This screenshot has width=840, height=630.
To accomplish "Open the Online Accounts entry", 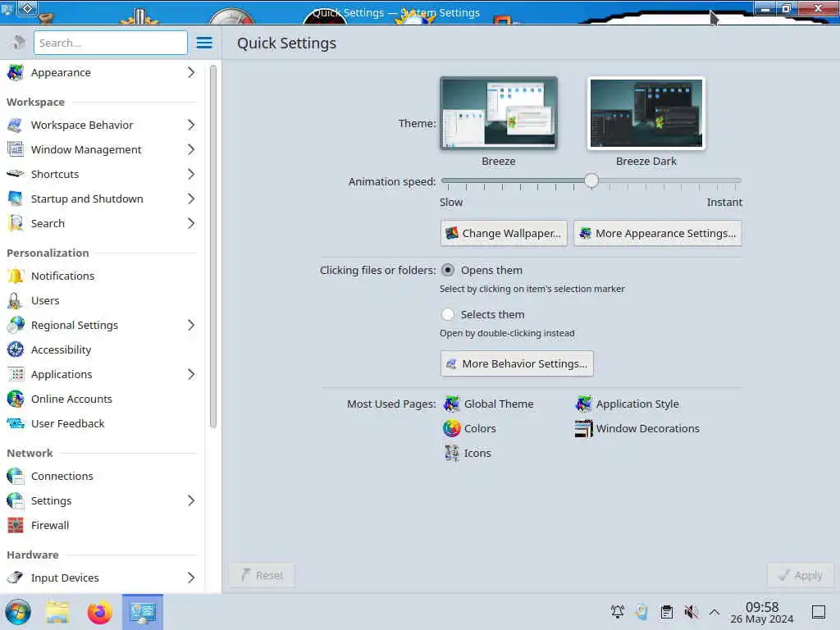I will pyautogui.click(x=103, y=399).
